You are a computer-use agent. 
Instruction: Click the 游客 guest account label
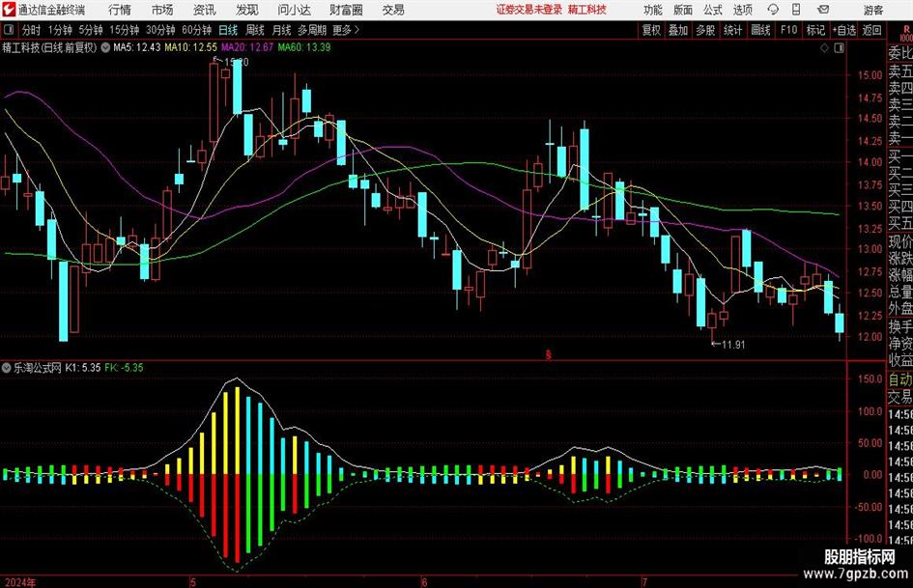[x=873, y=10]
